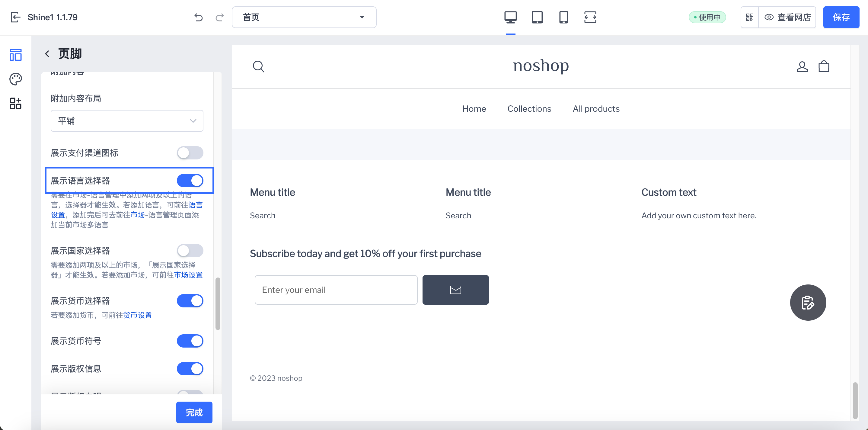Click the undo arrow icon
This screenshot has width=868, height=430.
(199, 17)
